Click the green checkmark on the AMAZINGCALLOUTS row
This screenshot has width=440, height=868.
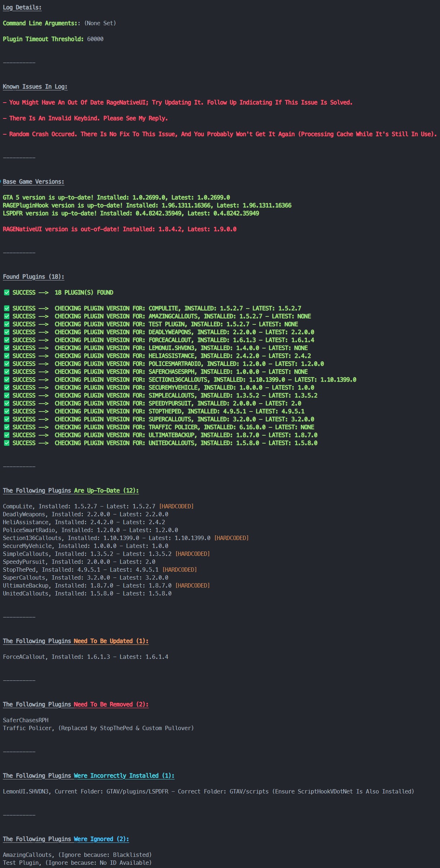(x=6, y=316)
